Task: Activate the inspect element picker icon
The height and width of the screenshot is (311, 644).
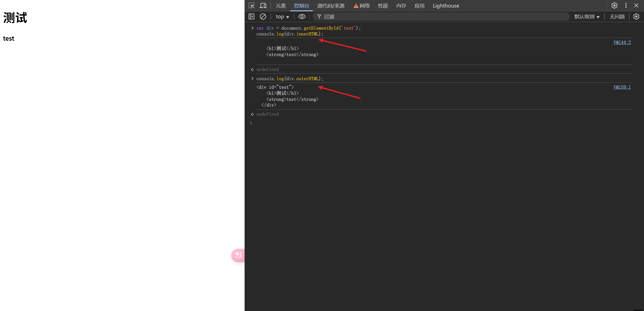Action: point(251,6)
